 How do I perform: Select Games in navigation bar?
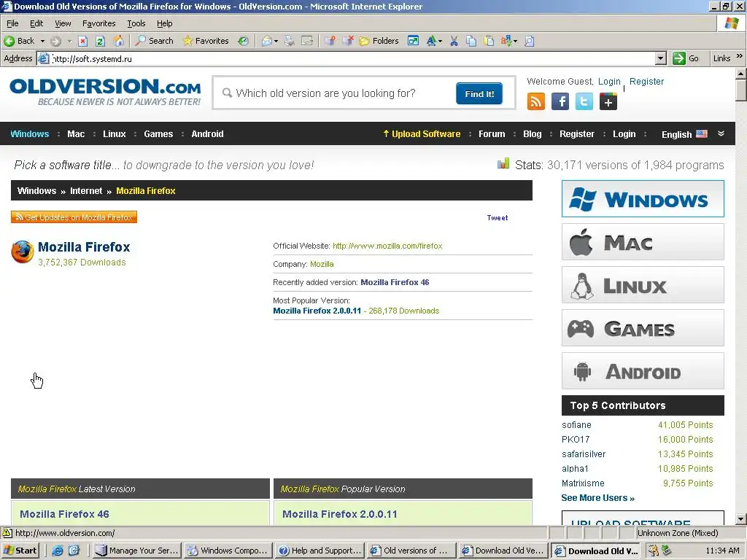click(x=158, y=134)
